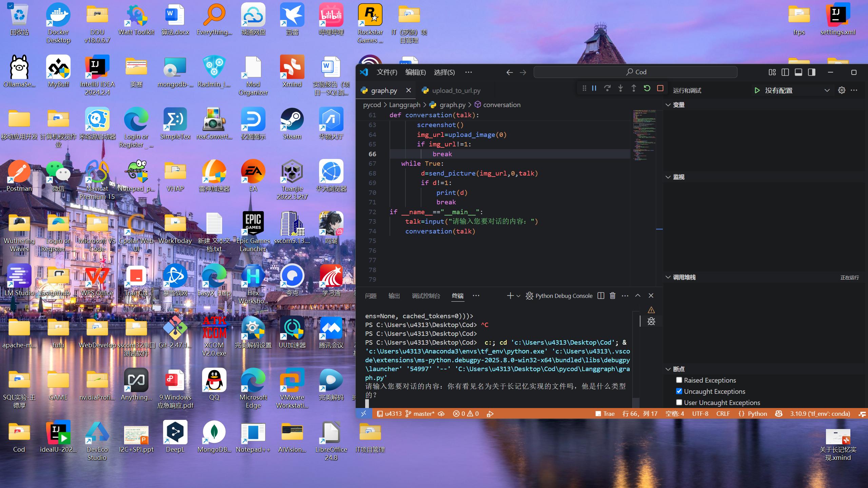
Task: Split the terminal pane
Action: pyautogui.click(x=601, y=296)
